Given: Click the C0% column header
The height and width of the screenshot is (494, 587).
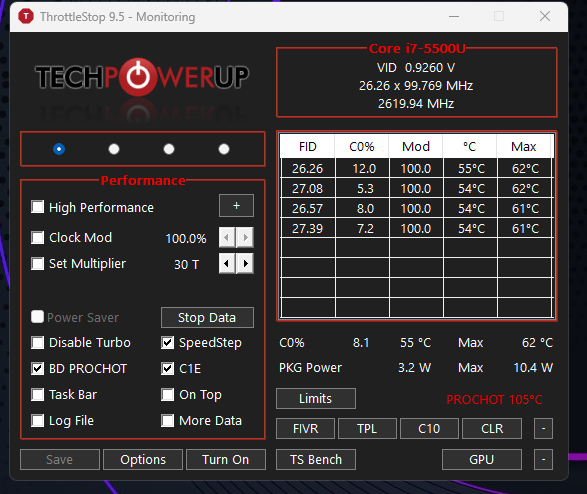Looking at the screenshot, I should (362, 146).
